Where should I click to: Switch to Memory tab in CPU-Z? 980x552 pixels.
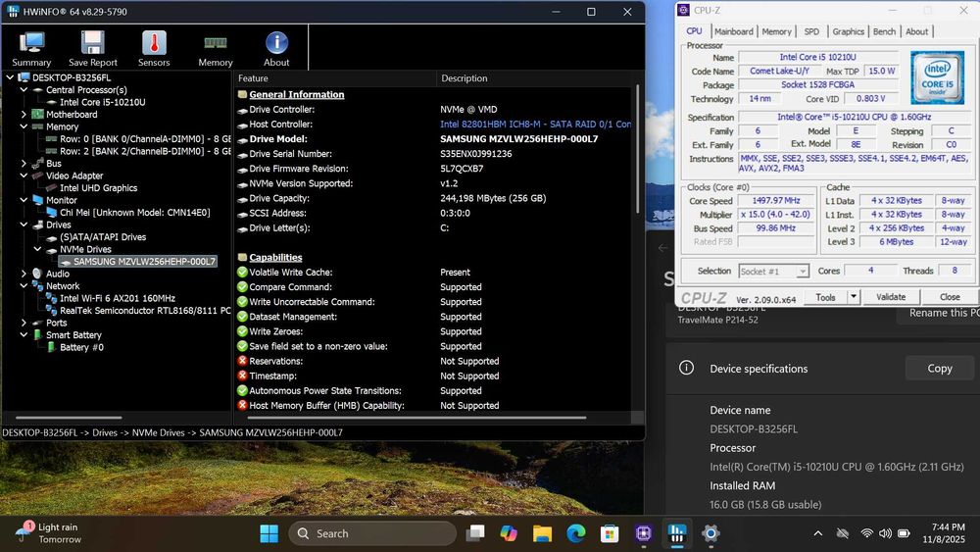[x=776, y=31]
